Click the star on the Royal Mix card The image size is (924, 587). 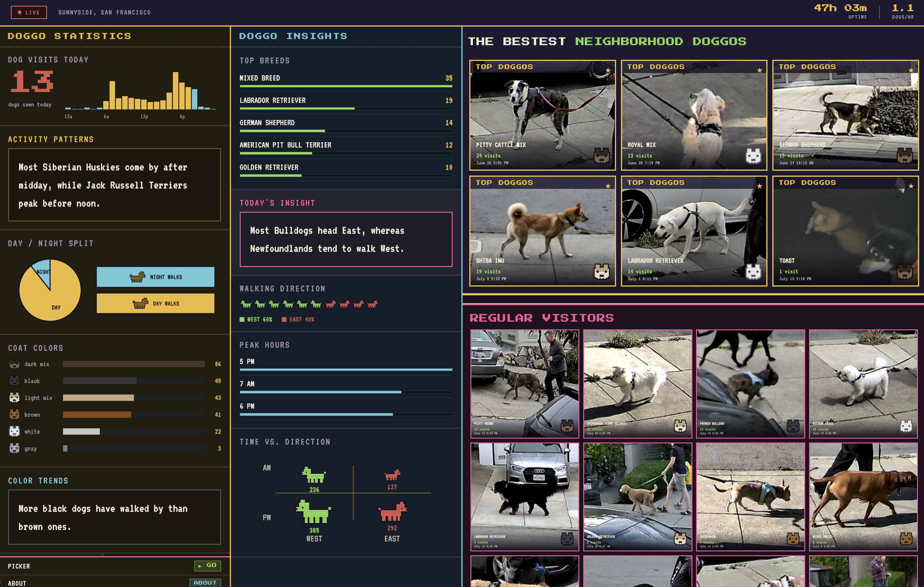pos(760,70)
